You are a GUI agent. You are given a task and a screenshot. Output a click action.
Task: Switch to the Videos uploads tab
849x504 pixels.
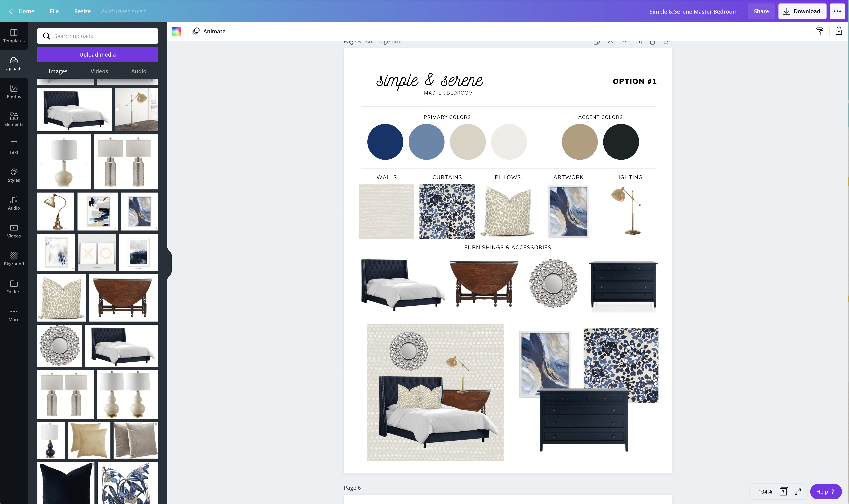click(99, 71)
